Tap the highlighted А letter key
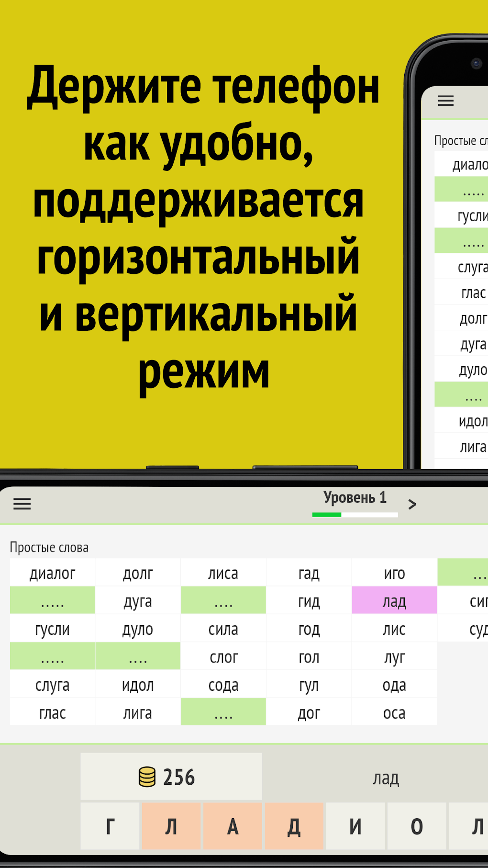The height and width of the screenshot is (868, 488). point(233,826)
